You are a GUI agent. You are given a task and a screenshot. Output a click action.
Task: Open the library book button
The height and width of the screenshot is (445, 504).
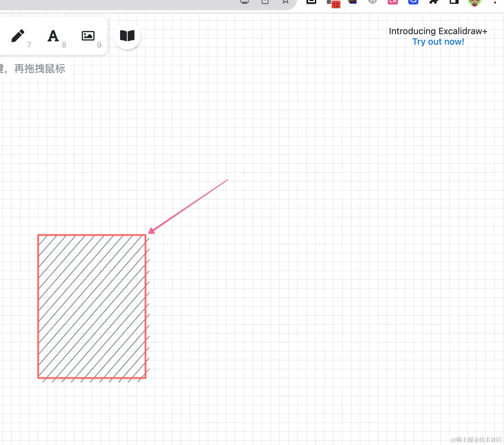coord(127,36)
